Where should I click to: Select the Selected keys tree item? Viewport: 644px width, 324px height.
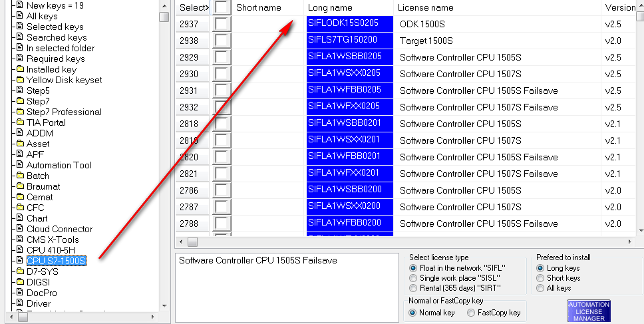tap(55, 27)
